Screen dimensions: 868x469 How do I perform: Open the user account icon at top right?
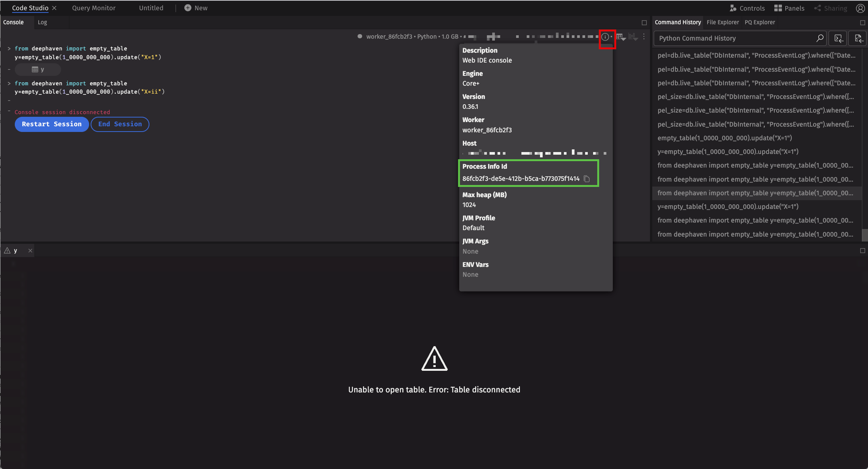point(860,8)
